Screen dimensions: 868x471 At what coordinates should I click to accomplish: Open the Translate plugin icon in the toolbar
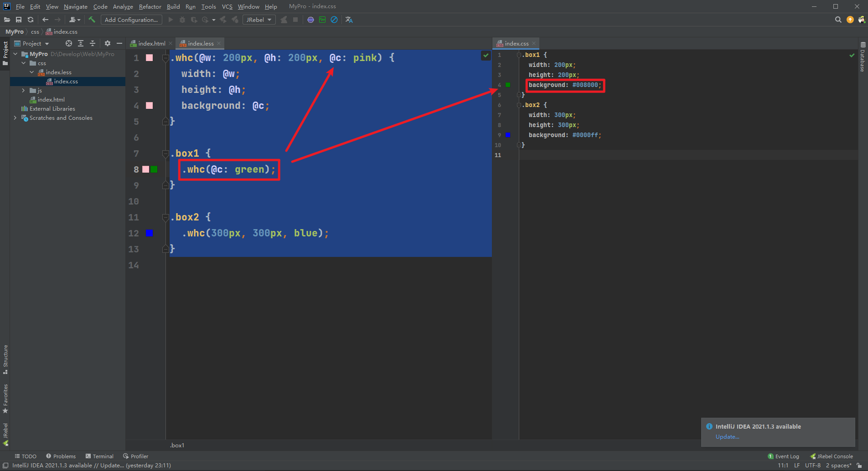(349, 20)
